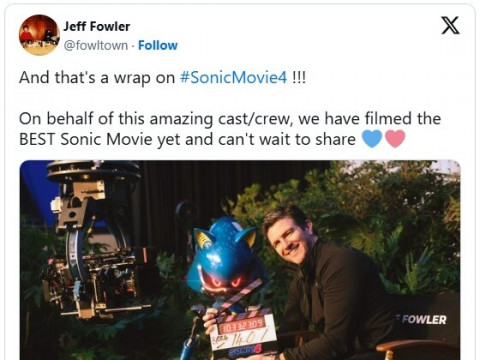This screenshot has width=480, height=360.
Task: Click the "And that's a wrap on" text
Action: pyautogui.click(x=97, y=78)
